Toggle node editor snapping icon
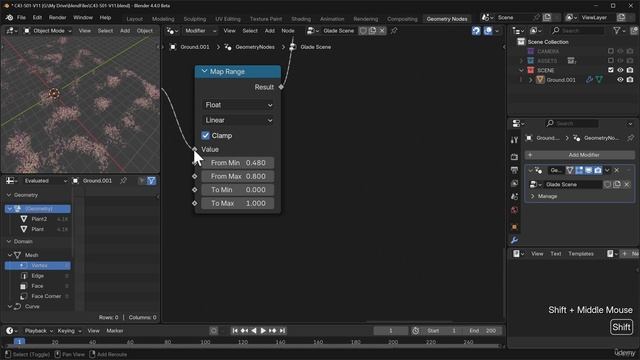640x360 pixels. click(476, 31)
